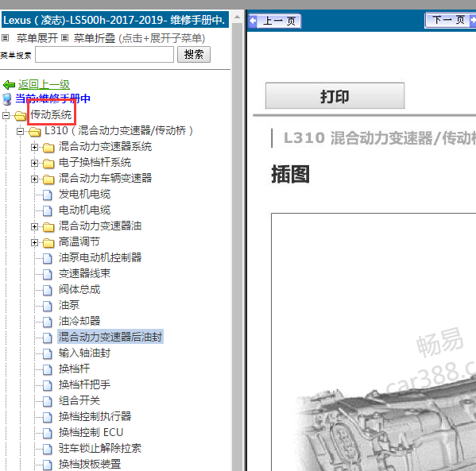Expand the 混合动力变速器系统 folder
This screenshot has height=471, width=476.
[34, 147]
